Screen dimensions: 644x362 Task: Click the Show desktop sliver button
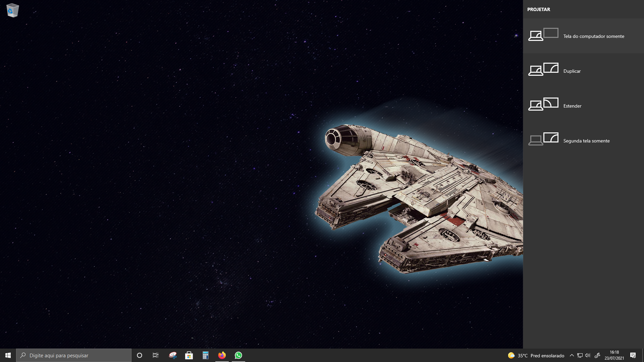click(x=643, y=355)
